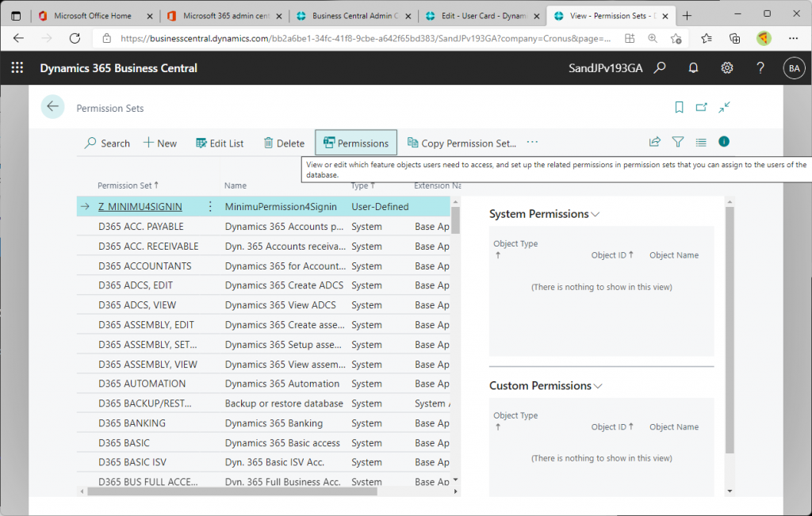Open page in new window icon
This screenshot has height=516, width=812.
point(701,108)
